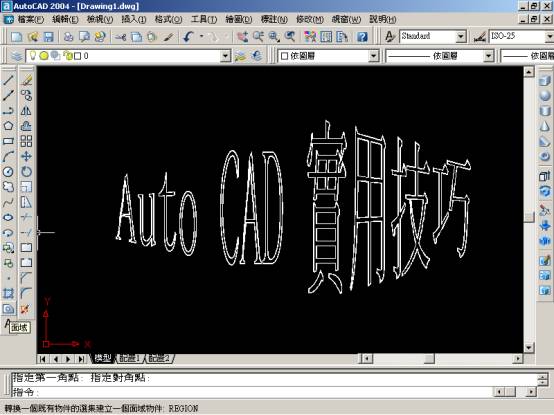Select the Hatch draw tool
Screen dimensions: 554x415
(8, 294)
